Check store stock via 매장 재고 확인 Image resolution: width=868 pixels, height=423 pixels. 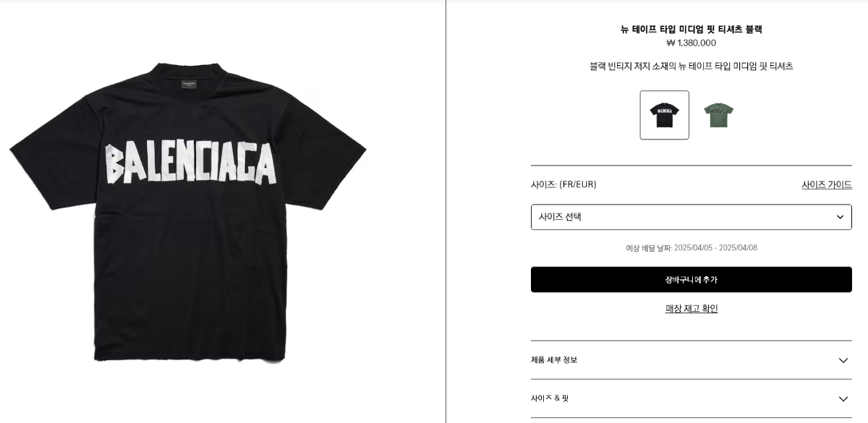(x=692, y=309)
